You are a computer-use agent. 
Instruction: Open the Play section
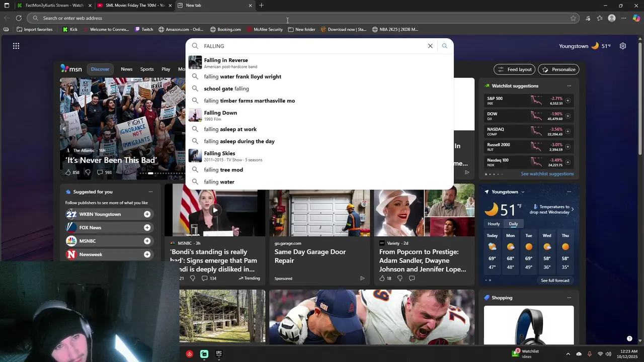click(x=166, y=69)
